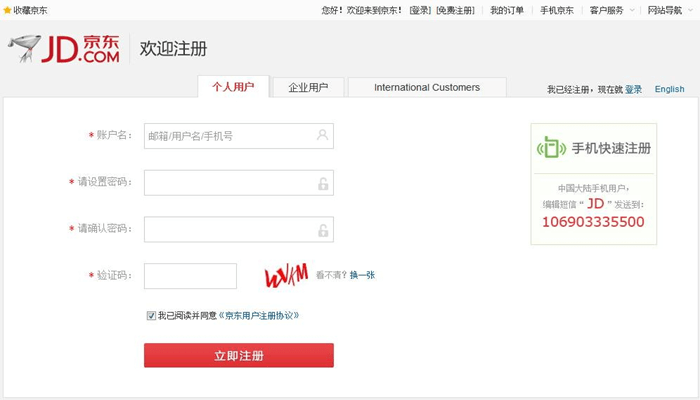The height and width of the screenshot is (400, 700).
Task: Click the JD.com logo
Action: pos(64,49)
